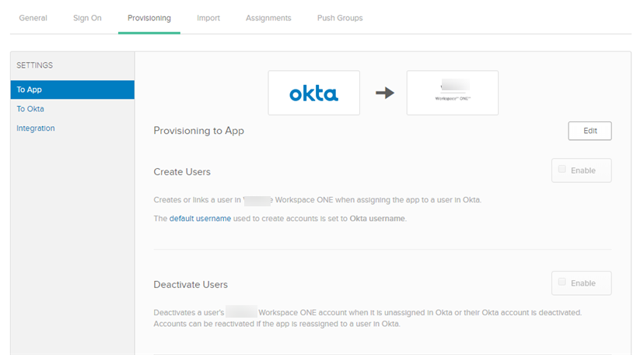Open Integration settings in sidebar
644x355 pixels.
pos(35,128)
